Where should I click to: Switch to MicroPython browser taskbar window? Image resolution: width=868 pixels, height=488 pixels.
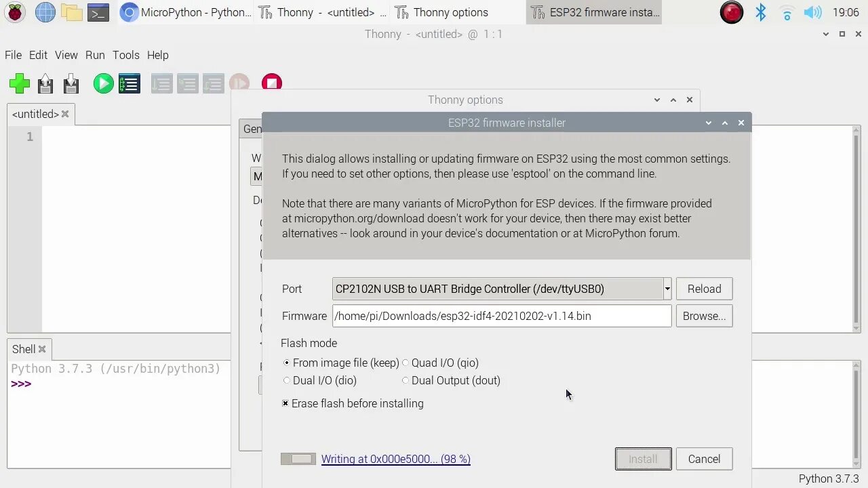[x=186, y=12]
